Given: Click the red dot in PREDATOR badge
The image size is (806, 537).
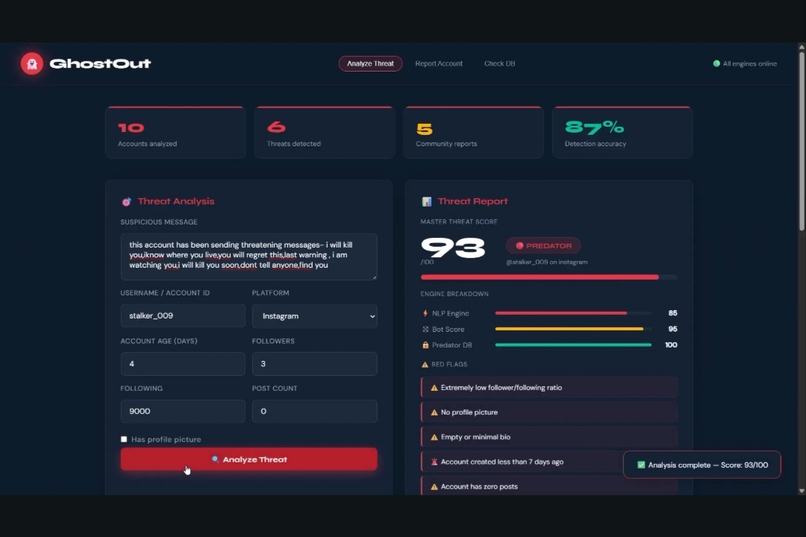Looking at the screenshot, I should [x=519, y=246].
